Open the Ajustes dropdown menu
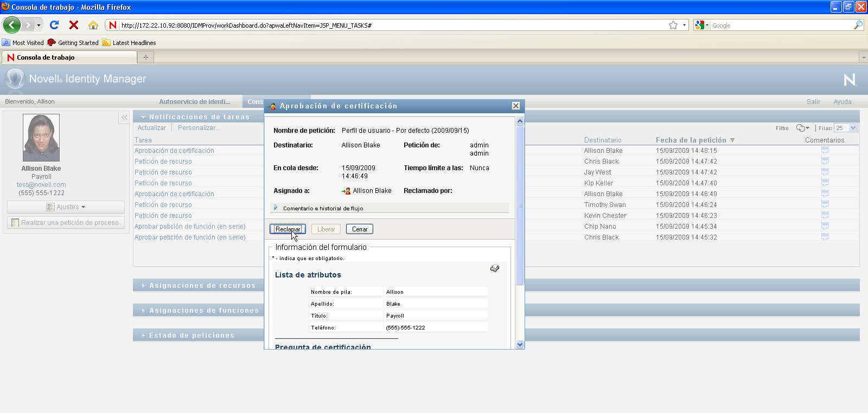Viewport: 868px width, 413px height. pos(66,207)
